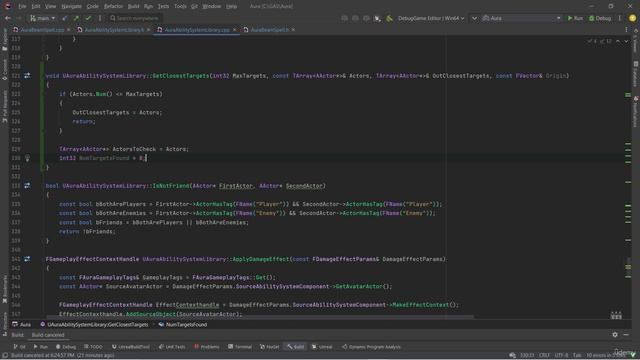
Task: Click the push green arrow icon
Action: (76, 18)
